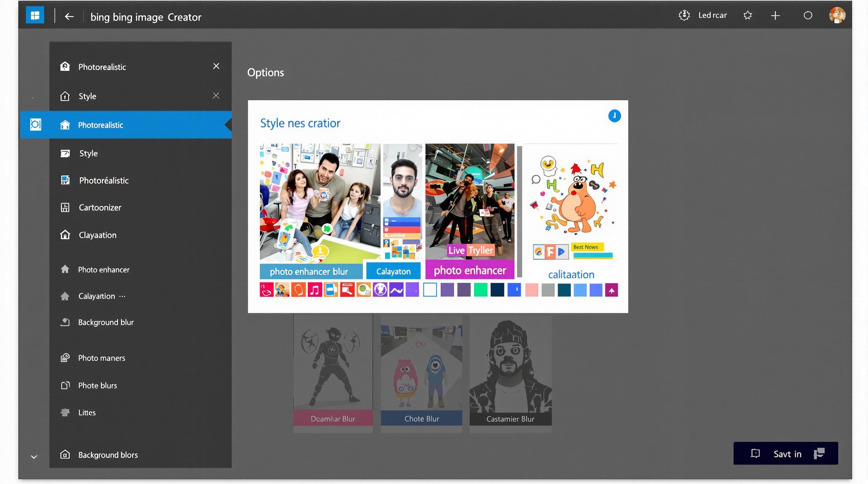Pick the teal color swatch

pyautogui.click(x=564, y=290)
